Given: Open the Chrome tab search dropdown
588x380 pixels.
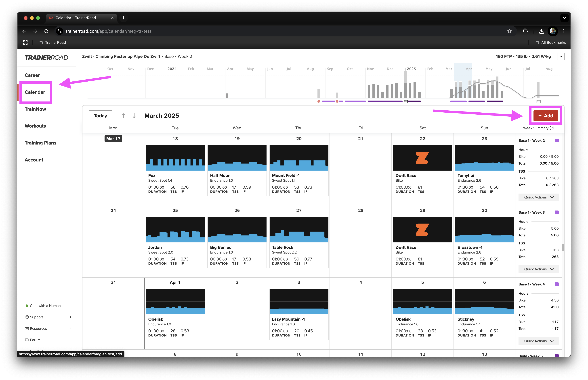Looking at the screenshot, I should [564, 18].
